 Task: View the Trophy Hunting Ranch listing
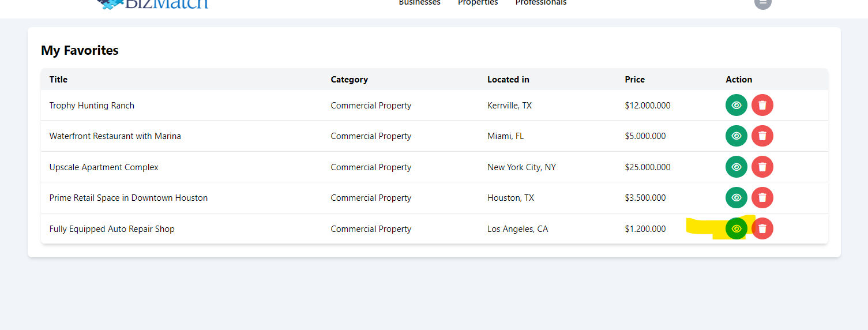[736, 105]
